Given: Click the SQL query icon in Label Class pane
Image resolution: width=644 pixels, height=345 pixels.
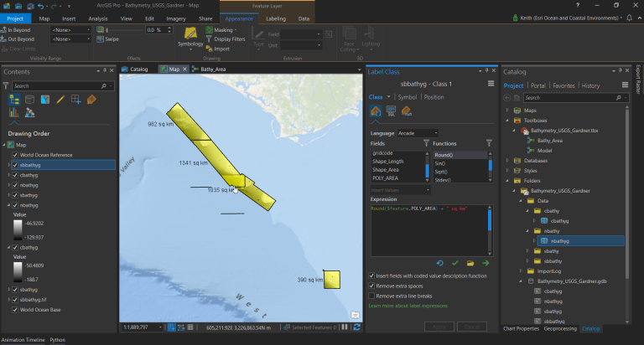Looking at the screenshot, I should [x=391, y=111].
